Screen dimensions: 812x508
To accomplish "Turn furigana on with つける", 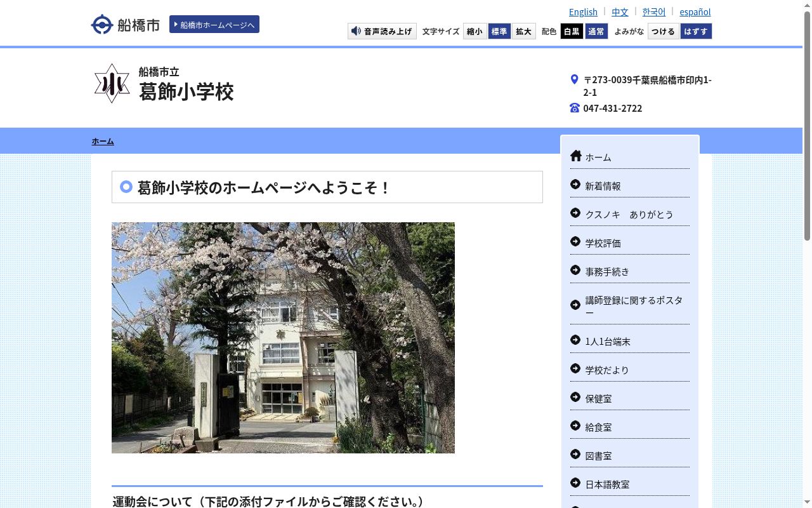I will [664, 31].
